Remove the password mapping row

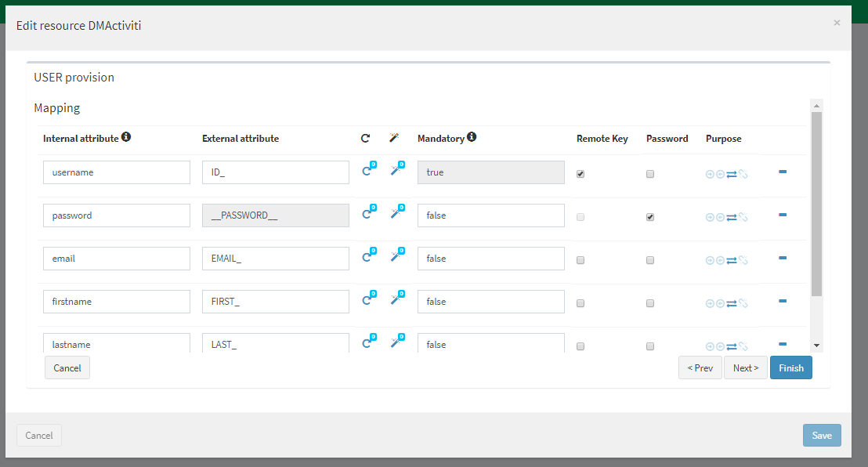coord(783,215)
